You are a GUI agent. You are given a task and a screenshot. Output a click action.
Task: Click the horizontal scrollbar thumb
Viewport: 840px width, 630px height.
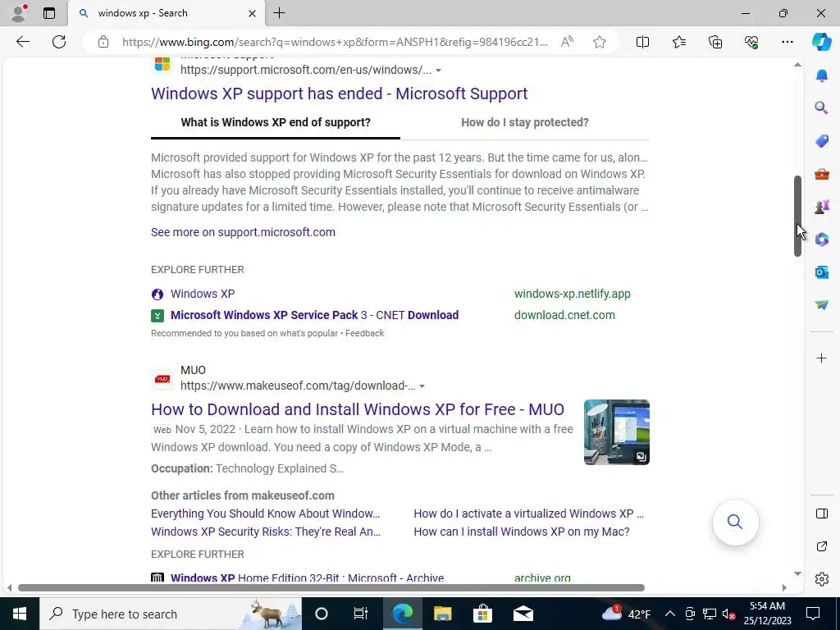tap(331, 587)
